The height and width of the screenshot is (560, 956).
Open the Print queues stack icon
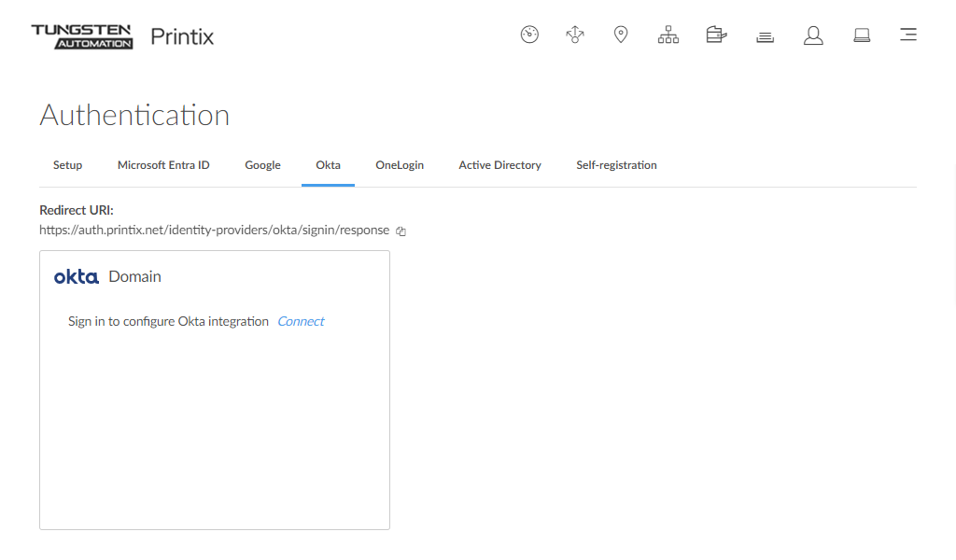point(765,36)
